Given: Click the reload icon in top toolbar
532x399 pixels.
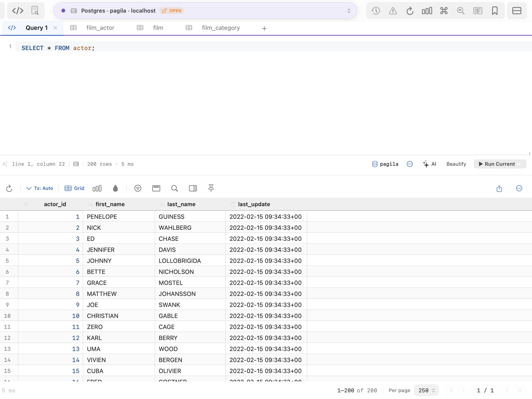Looking at the screenshot, I should coord(410,11).
